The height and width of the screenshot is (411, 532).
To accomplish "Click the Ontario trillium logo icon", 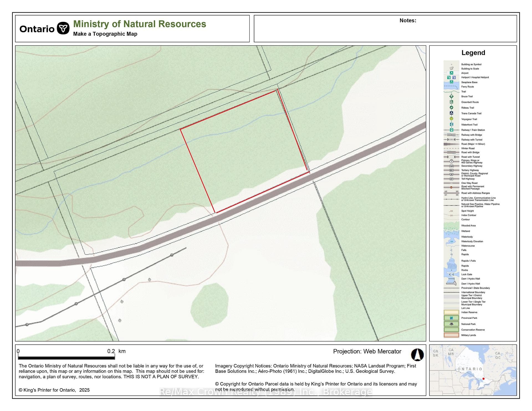I will [63, 28].
